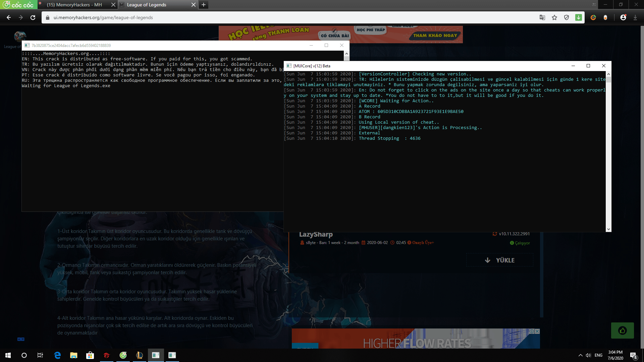
Task: Select the last console taskbar button
Action: pyautogui.click(x=172, y=355)
